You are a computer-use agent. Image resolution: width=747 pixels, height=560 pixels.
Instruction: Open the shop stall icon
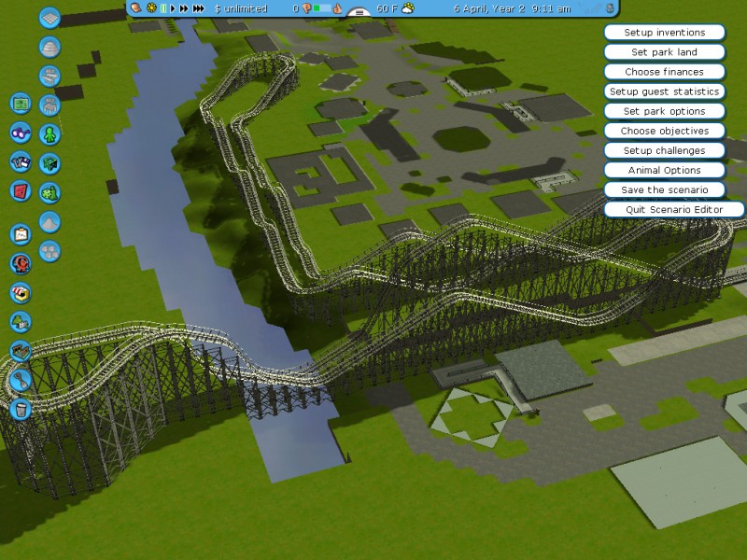point(21,292)
